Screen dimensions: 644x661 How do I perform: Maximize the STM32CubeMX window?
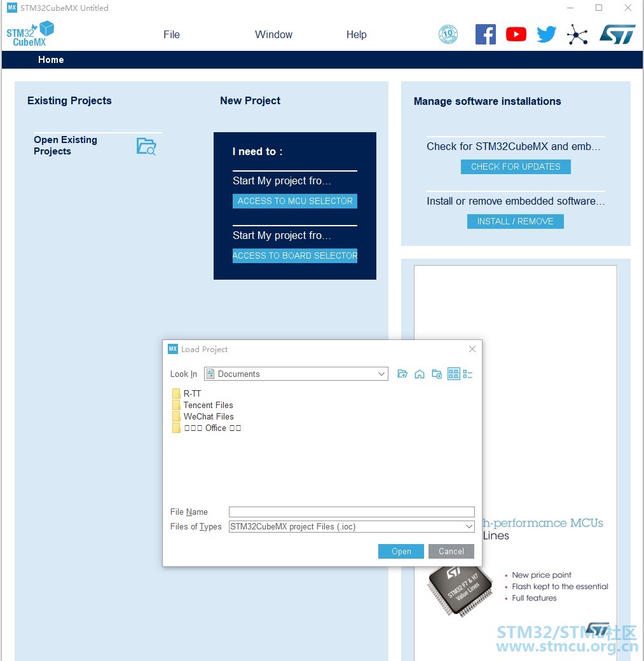(599, 8)
